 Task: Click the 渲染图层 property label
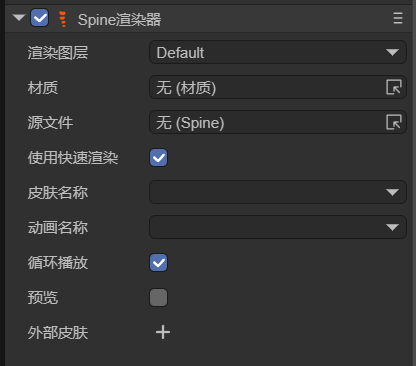pyautogui.click(x=58, y=53)
